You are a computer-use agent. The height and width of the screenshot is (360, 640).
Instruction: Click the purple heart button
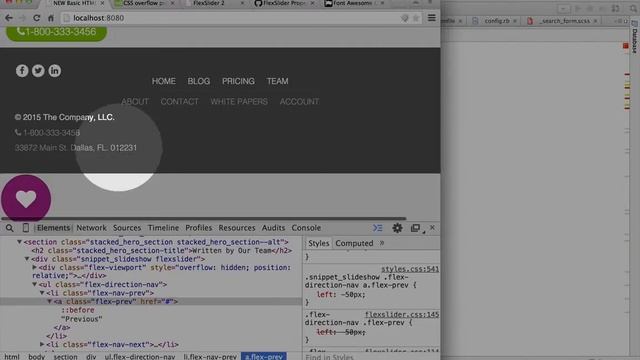pos(26,199)
